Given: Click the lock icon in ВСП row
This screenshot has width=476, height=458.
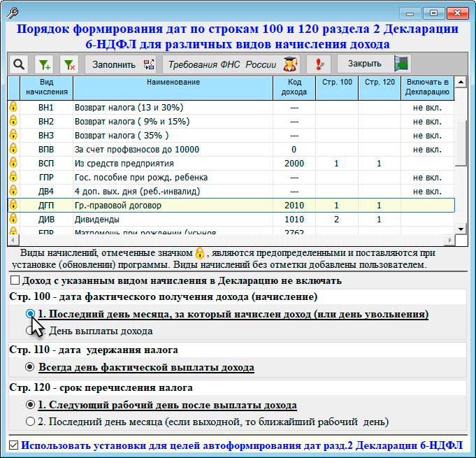Looking at the screenshot, I should pyautogui.click(x=13, y=163).
